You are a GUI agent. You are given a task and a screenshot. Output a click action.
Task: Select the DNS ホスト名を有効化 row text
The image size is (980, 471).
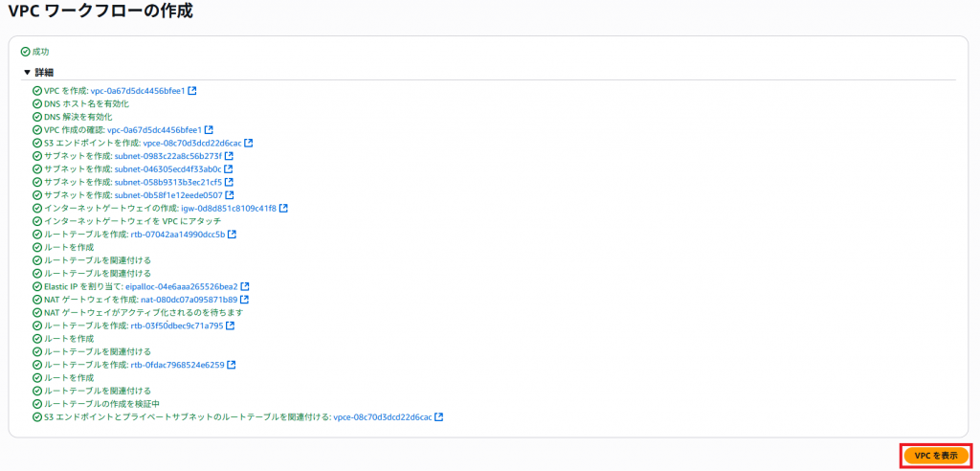[87, 103]
